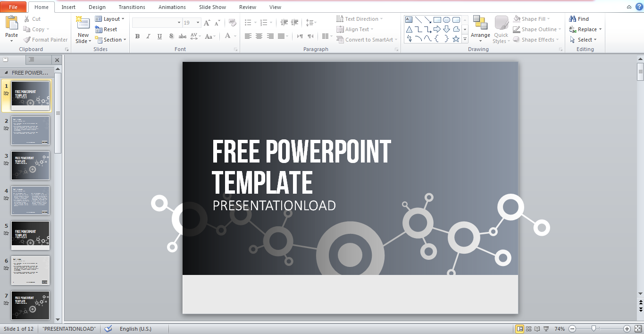
Task: Open the Transitions tab
Action: 132,7
